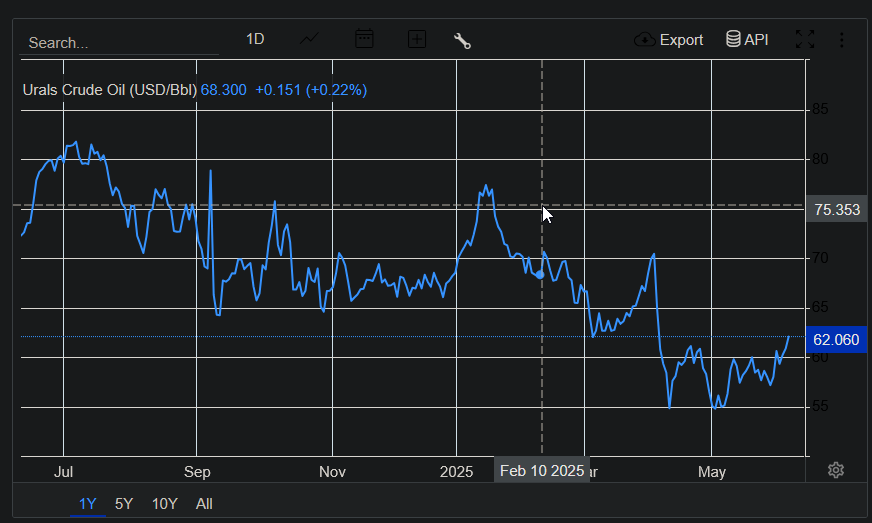872x523 pixels.
Task: Open the chart type line icon
Action: [x=310, y=39]
